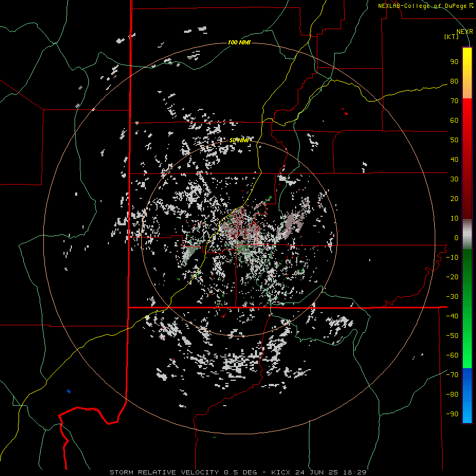Click the 10 value on the velocity scale
This screenshot has height=476, width=476.
point(454,218)
